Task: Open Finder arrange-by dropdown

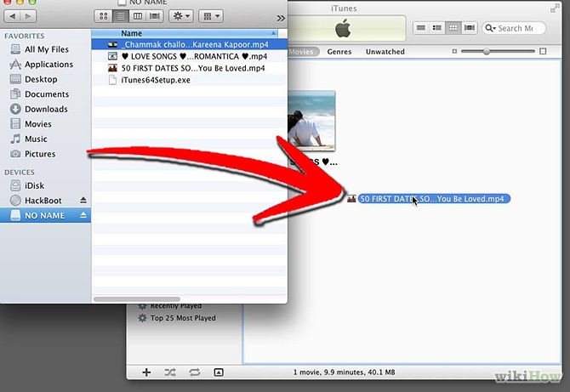Action: (x=211, y=16)
